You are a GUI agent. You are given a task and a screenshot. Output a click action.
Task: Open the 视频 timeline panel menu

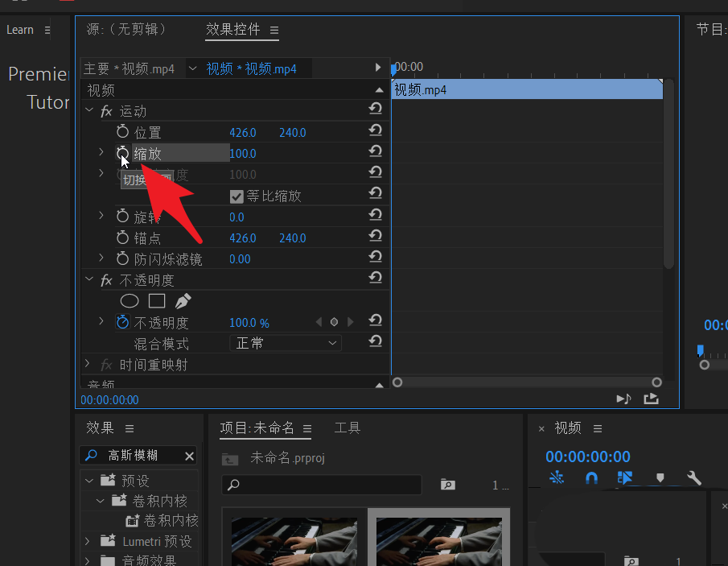[x=598, y=428]
